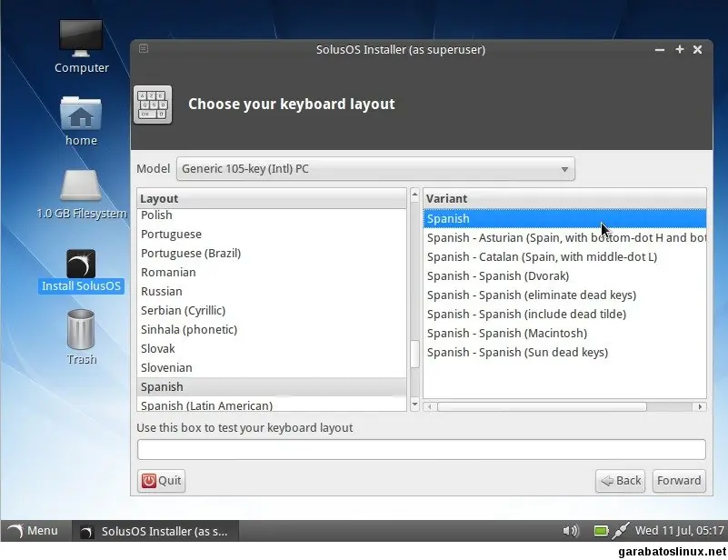Select Spanish - Spanish (Macintosh) variant
Screen dimensions: 728x560
pos(564,333)
